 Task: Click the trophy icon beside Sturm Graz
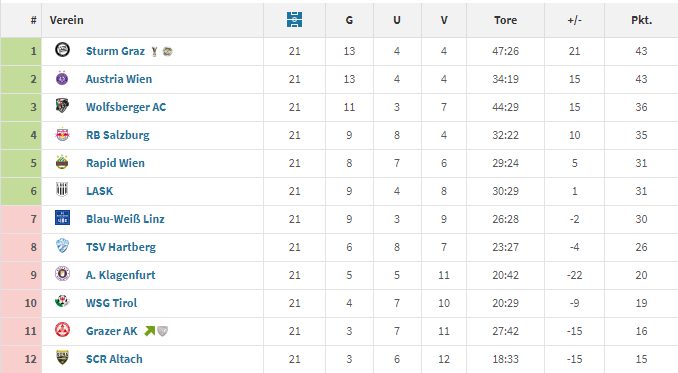154,51
